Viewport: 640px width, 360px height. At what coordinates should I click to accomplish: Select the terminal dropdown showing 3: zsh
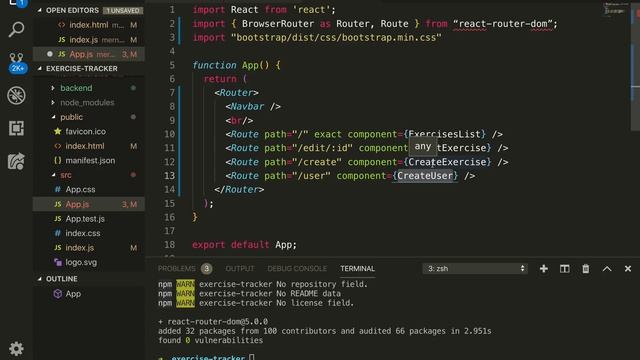pos(475,269)
